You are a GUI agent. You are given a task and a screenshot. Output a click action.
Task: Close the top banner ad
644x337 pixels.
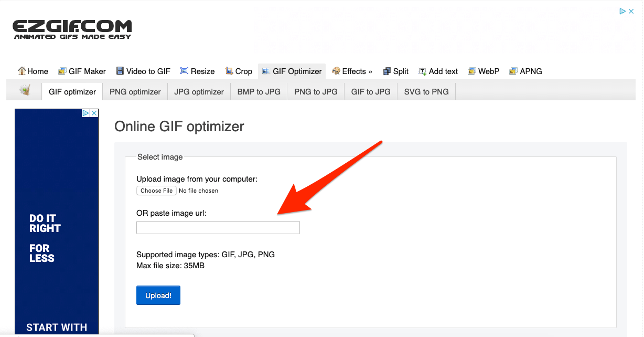coord(631,12)
